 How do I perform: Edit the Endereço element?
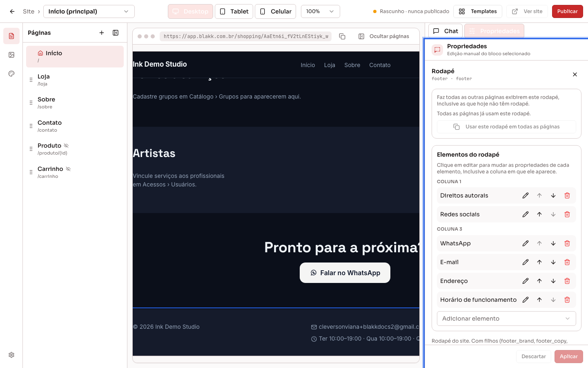(x=526, y=281)
